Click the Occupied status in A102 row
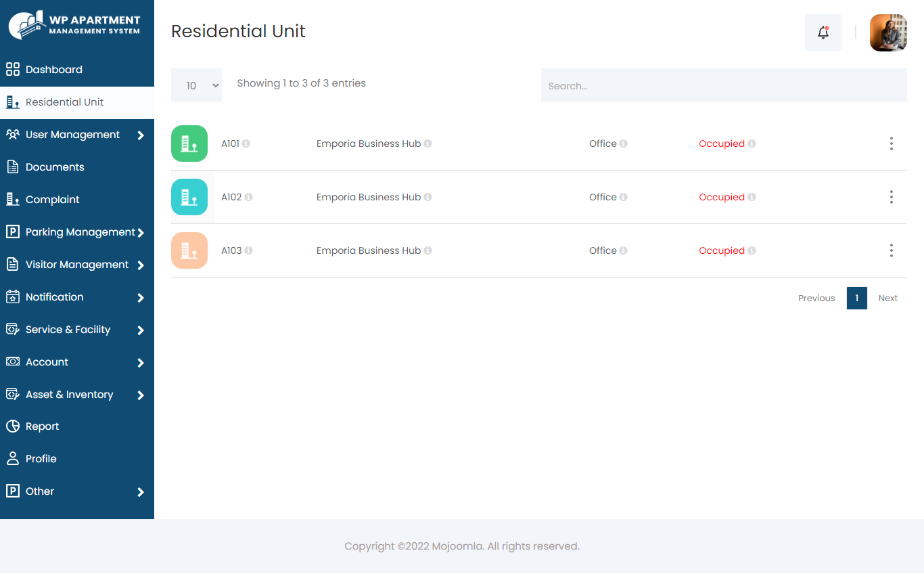The image size is (924, 574). pyautogui.click(x=722, y=197)
